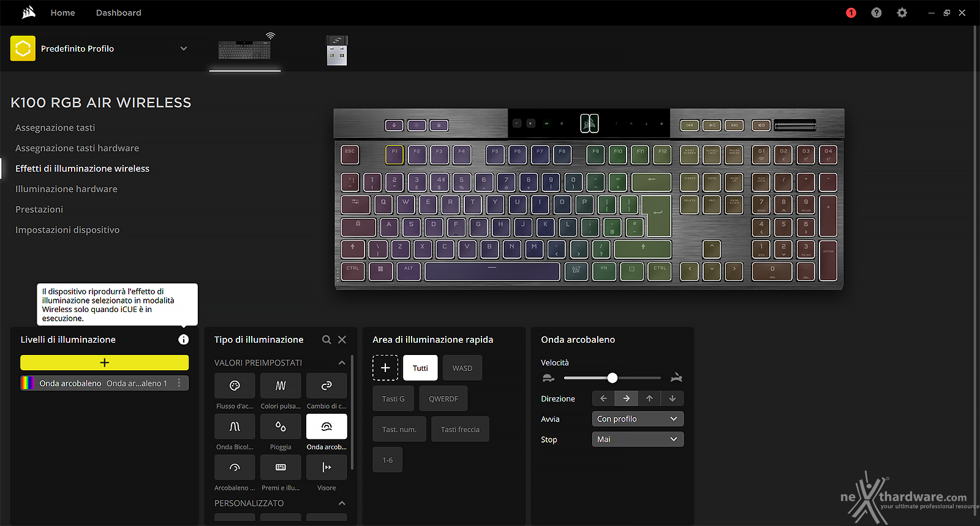Screen dimensions: 980x526
Task: Adjust the Velocità slider handle
Action: click(612, 378)
